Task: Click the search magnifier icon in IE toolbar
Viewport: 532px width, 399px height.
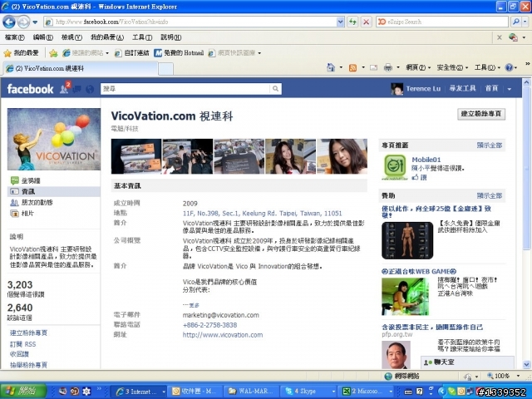Action: point(515,22)
